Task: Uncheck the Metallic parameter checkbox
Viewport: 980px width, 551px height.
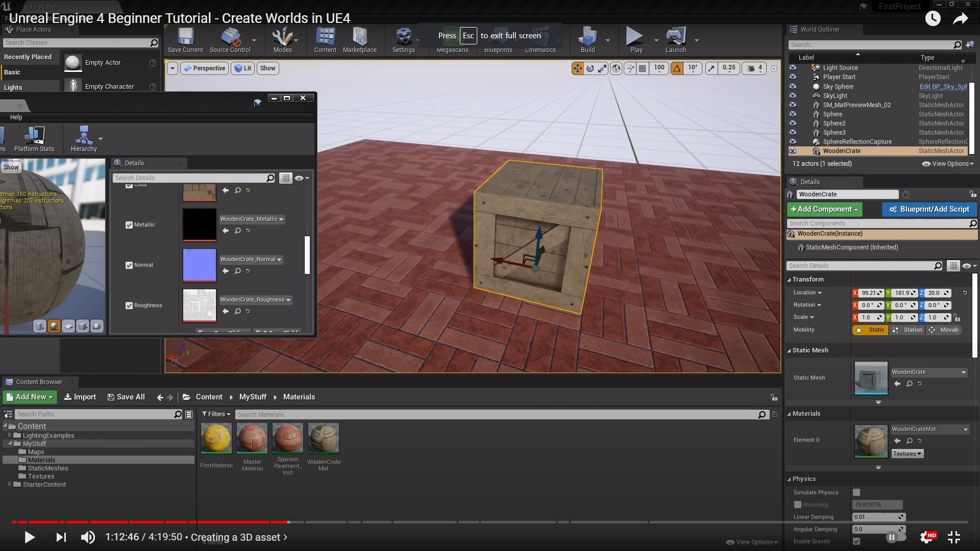Action: tap(129, 225)
